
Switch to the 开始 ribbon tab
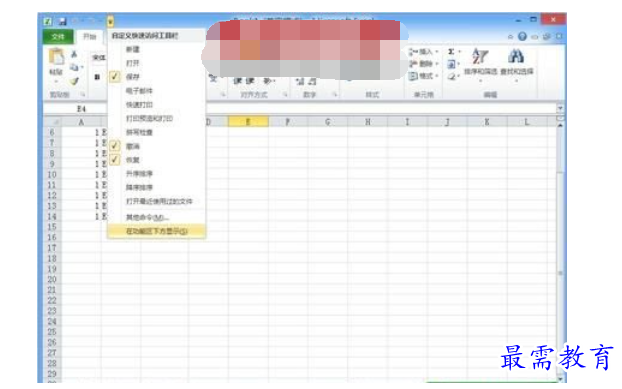[x=90, y=36]
